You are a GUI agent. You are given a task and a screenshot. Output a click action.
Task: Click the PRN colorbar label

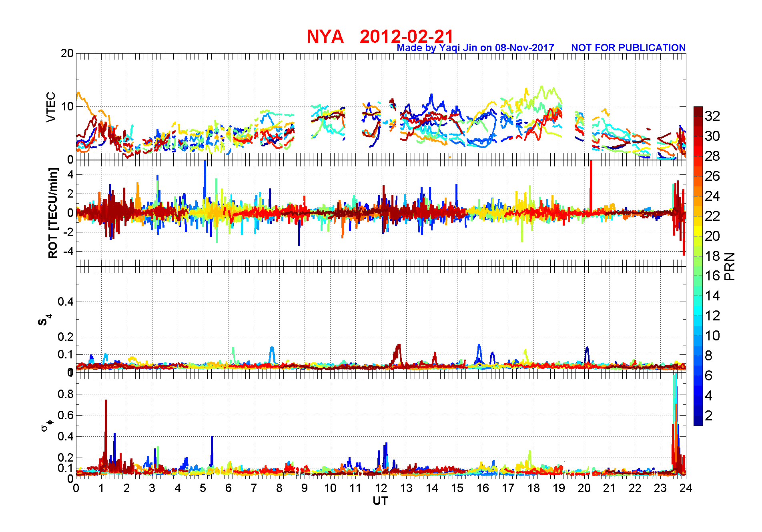point(730,266)
